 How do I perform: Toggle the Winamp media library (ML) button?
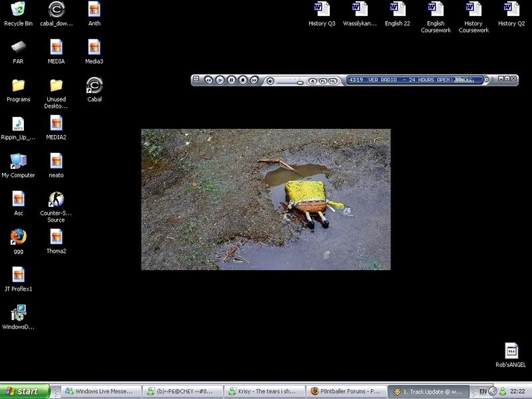[x=333, y=81]
